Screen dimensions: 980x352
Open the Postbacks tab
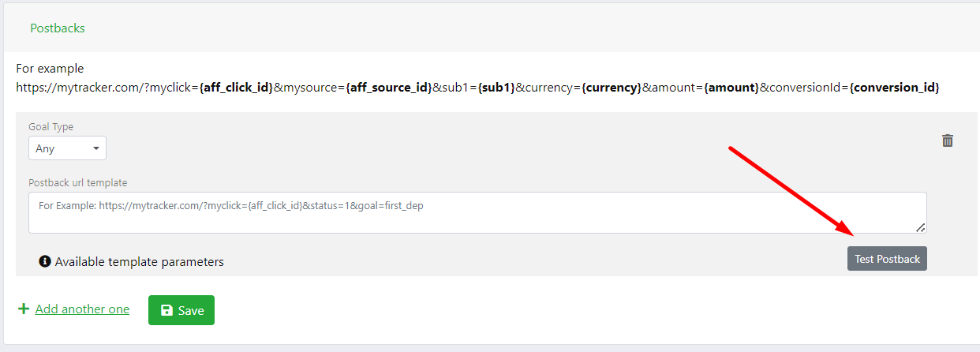[58, 28]
